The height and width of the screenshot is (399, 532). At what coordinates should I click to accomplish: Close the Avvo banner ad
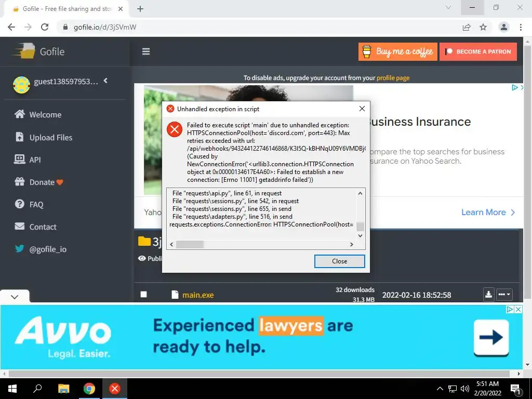518,309
